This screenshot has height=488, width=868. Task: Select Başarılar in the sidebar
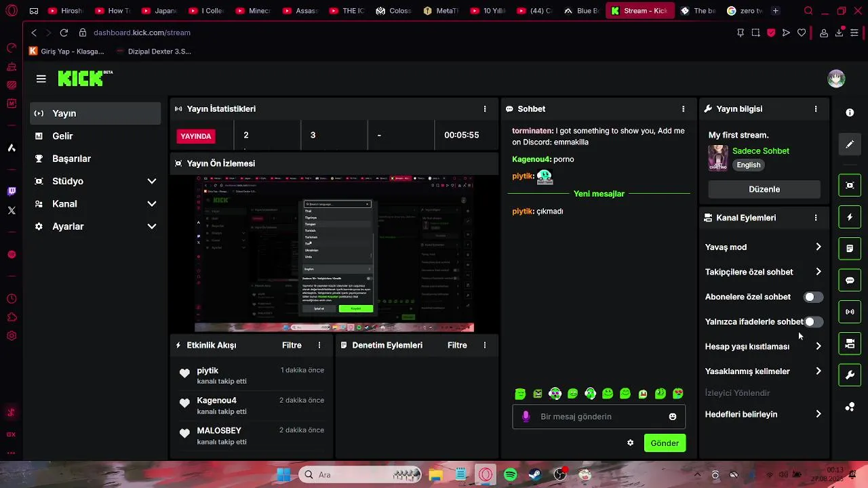(96, 159)
